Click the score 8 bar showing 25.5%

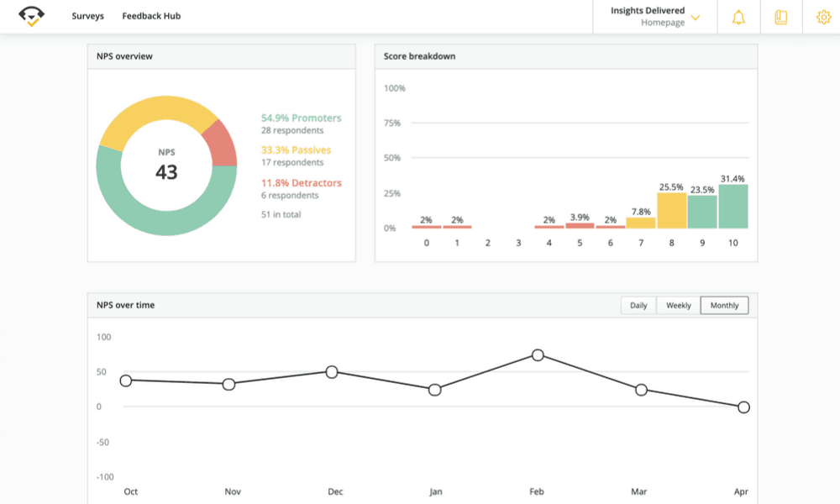point(671,211)
